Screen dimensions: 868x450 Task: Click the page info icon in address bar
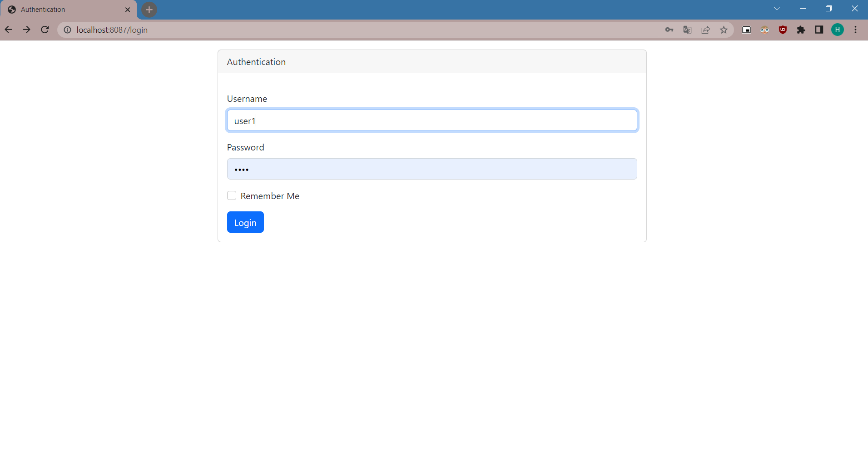(x=67, y=30)
